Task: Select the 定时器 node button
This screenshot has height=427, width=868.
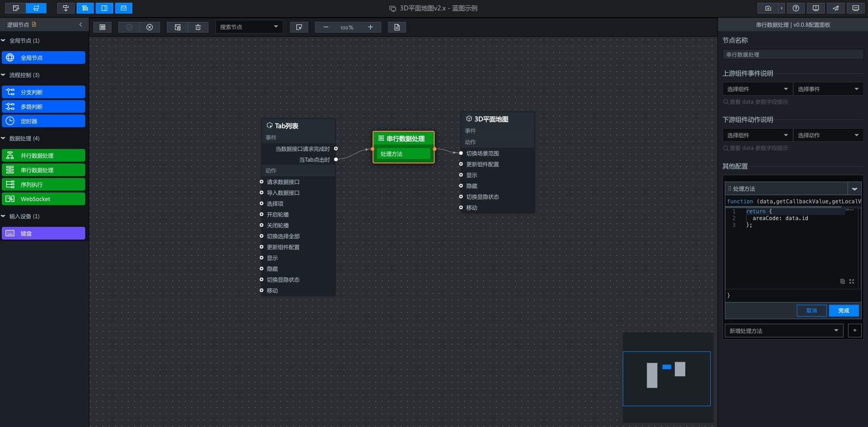Action: [44, 121]
